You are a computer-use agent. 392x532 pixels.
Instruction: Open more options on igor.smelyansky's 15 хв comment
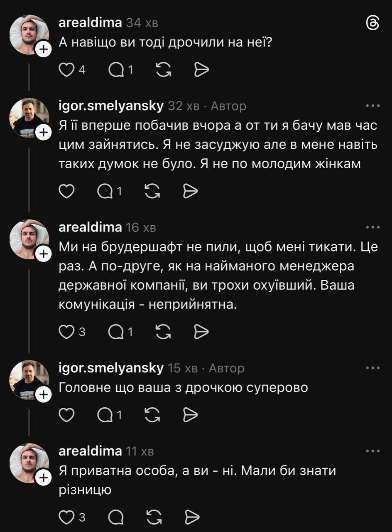click(372, 368)
